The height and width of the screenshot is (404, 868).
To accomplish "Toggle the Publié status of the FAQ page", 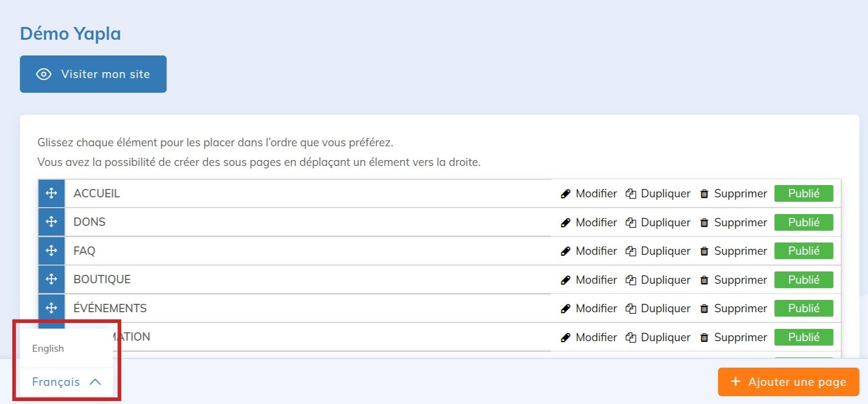I will point(803,251).
